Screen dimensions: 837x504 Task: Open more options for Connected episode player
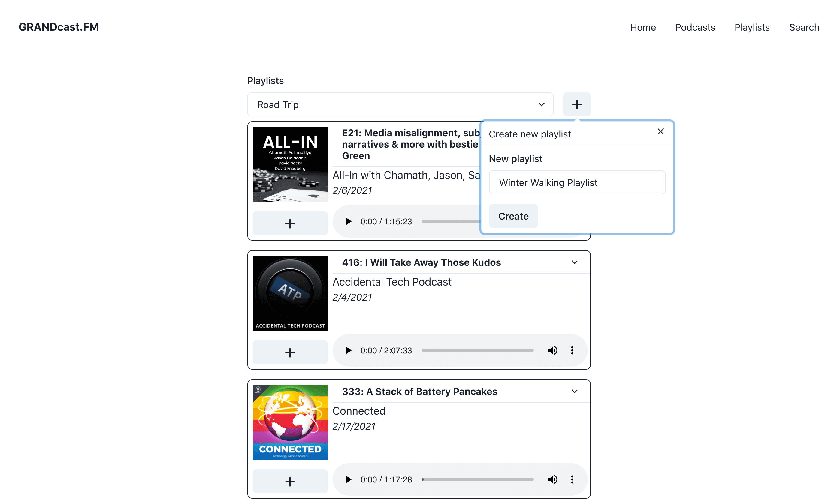click(x=572, y=479)
